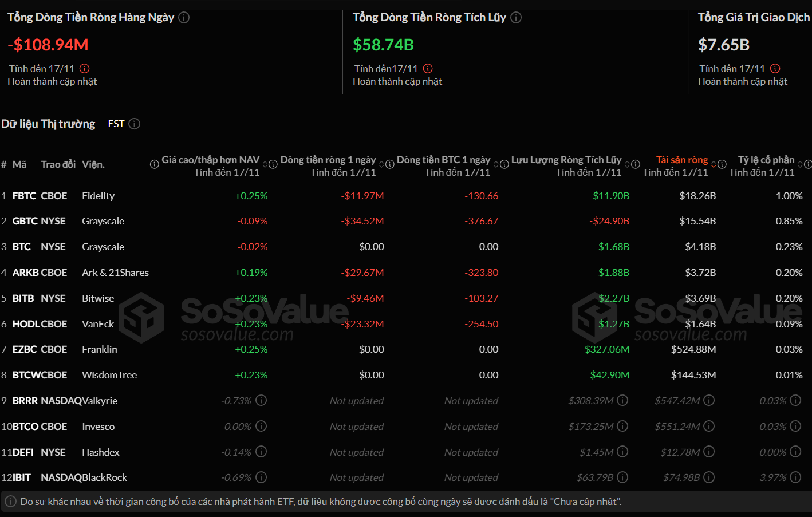Click red alert icon under the -$108.94M value
This screenshot has width=812, height=517.
(85, 69)
